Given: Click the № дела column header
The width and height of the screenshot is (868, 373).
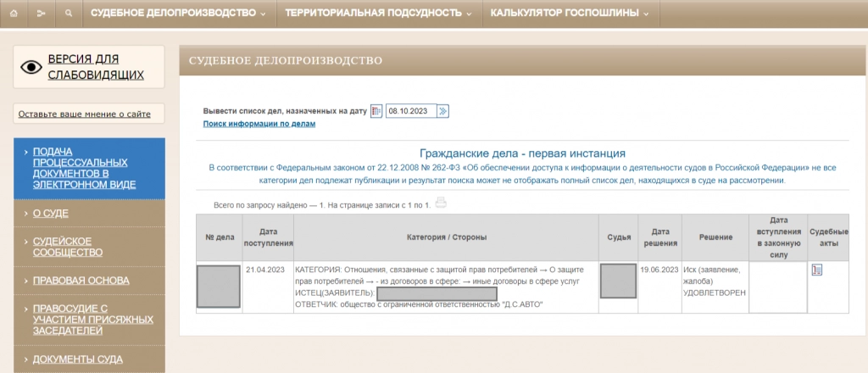Looking at the screenshot, I should 220,237.
